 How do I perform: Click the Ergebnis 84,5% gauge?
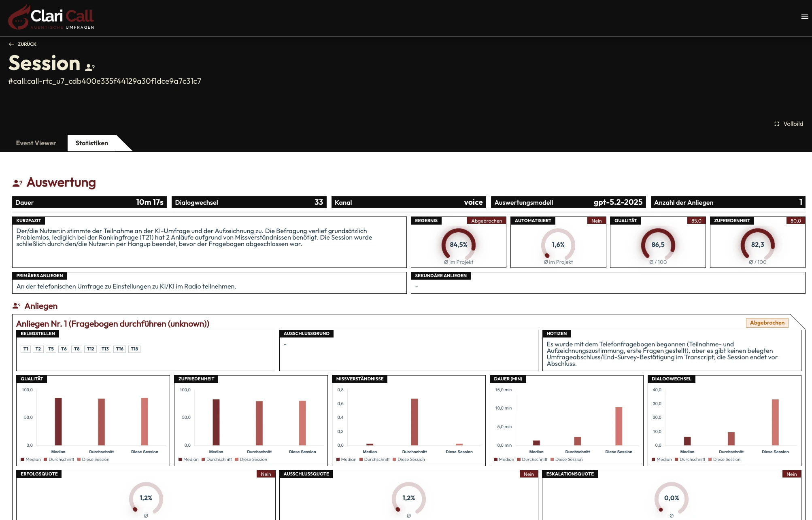point(458,244)
